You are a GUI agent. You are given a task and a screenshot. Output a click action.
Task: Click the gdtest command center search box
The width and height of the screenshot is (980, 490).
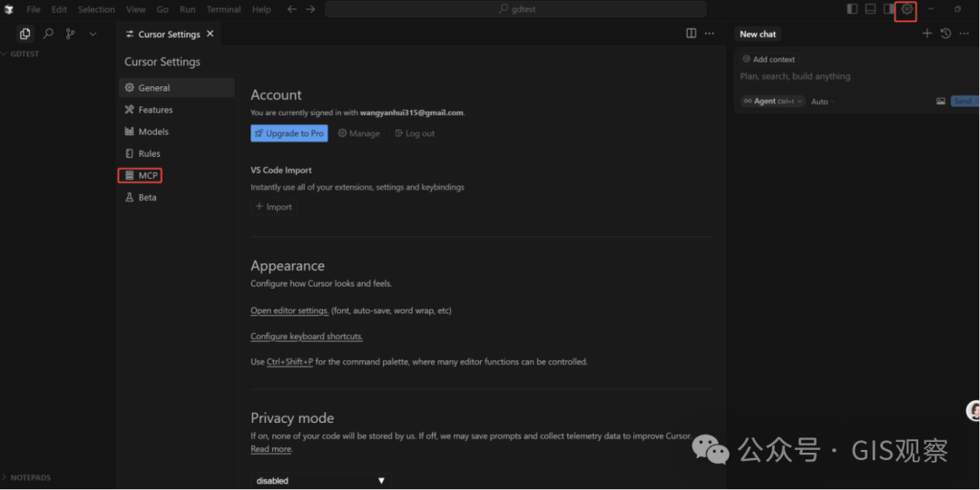coord(515,9)
